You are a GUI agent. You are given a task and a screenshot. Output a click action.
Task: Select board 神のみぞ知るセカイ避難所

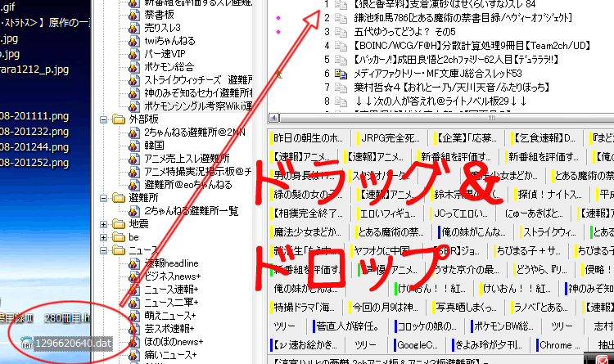coord(198,93)
